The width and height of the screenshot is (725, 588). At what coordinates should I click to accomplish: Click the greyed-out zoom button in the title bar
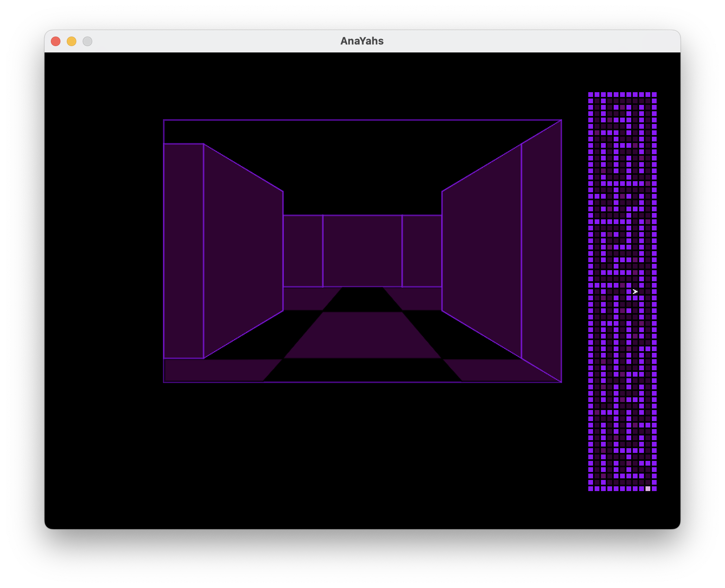(x=87, y=41)
